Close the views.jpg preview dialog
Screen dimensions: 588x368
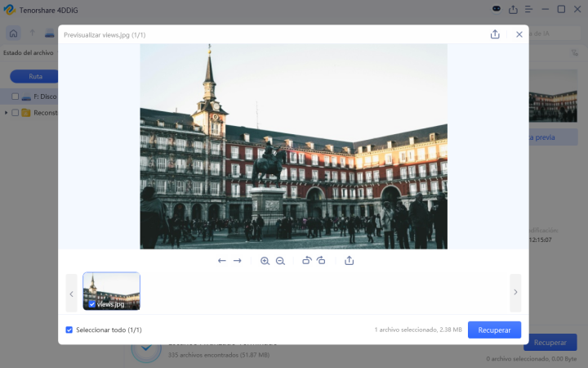pos(519,34)
